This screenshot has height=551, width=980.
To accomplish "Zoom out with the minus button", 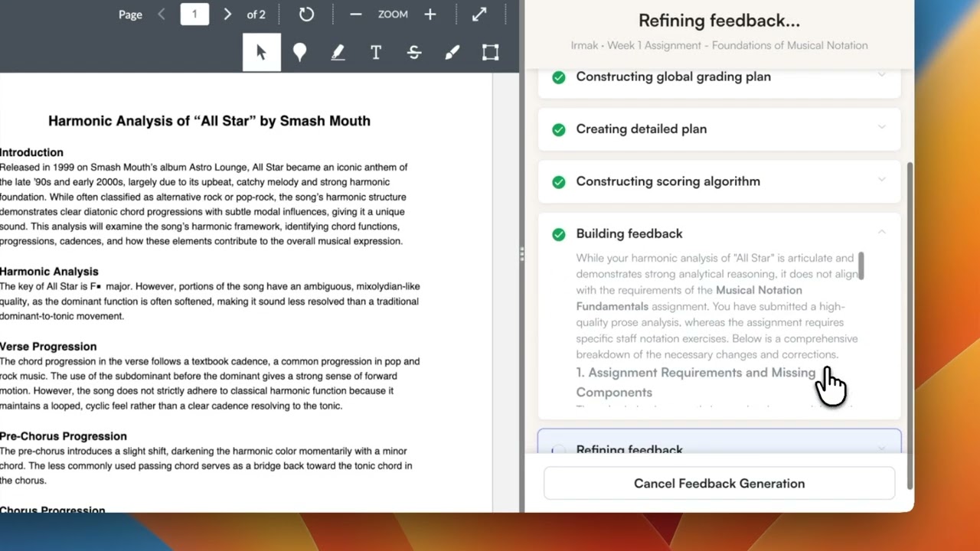I will click(355, 15).
